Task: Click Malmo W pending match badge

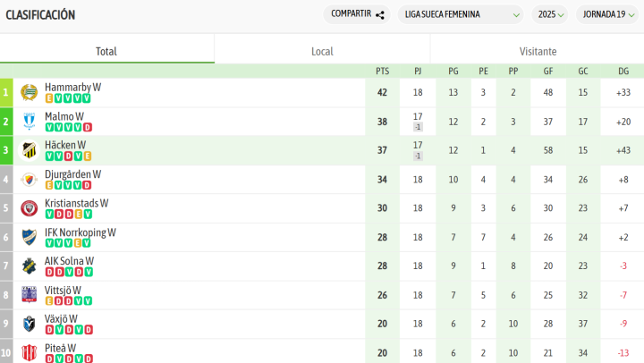Action: click(418, 127)
